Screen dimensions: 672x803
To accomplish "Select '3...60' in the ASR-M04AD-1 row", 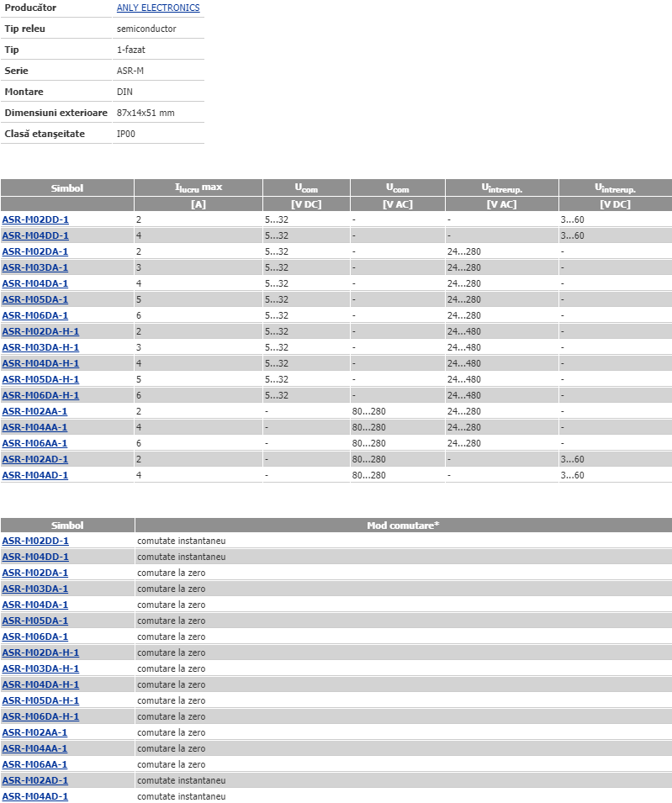I will click(572, 475).
